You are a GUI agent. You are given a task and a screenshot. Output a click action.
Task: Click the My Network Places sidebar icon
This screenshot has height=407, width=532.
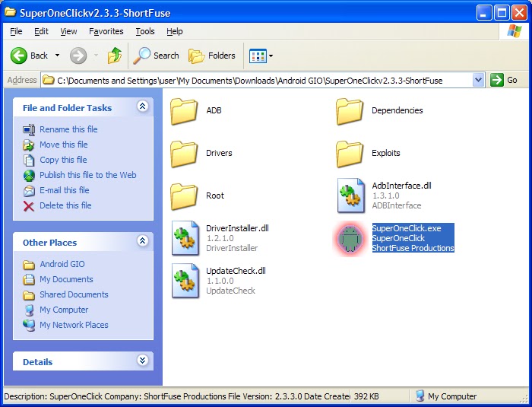point(29,325)
